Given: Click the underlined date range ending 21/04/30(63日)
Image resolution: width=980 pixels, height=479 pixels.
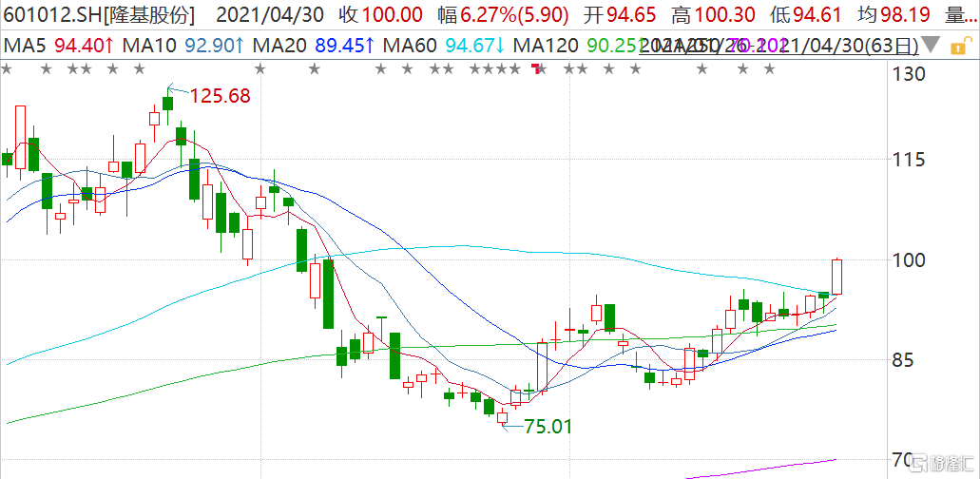Looking at the screenshot, I should coord(778,46).
